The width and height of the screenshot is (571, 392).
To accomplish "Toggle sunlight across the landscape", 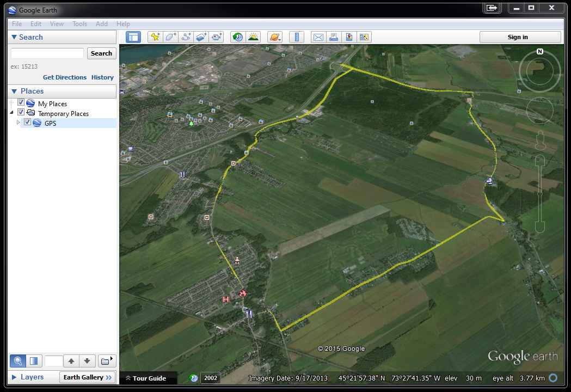I will (253, 37).
